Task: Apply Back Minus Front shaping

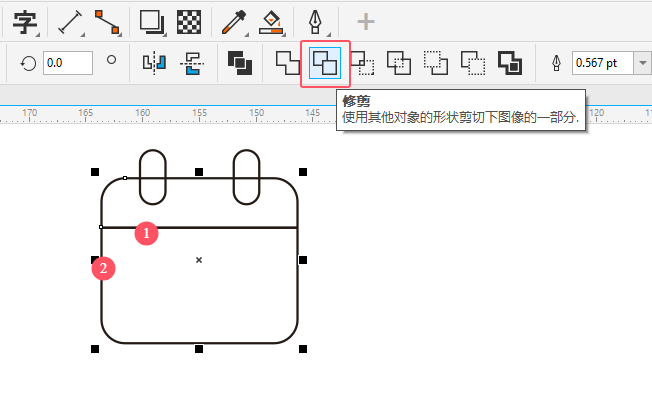Action: 473,63
